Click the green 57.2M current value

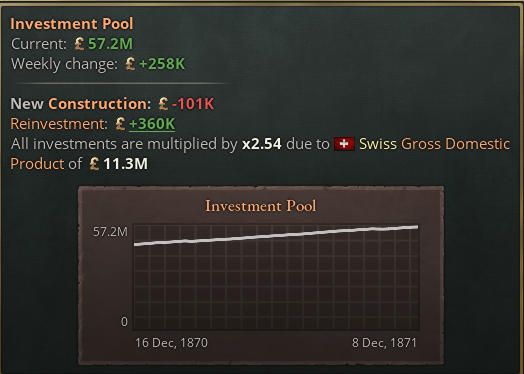click(111, 44)
